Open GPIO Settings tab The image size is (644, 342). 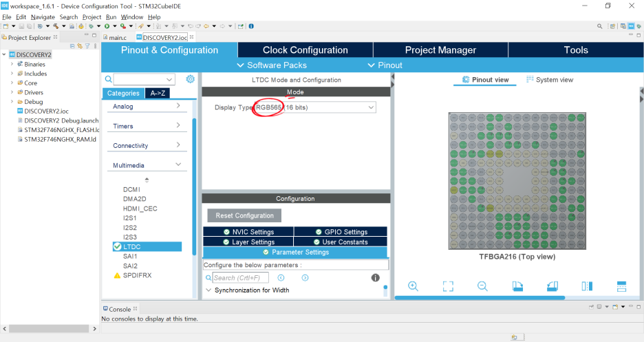click(341, 232)
